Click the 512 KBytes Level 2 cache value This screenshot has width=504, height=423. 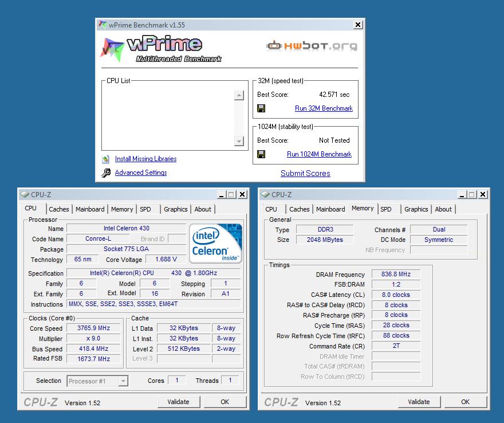coord(184,348)
